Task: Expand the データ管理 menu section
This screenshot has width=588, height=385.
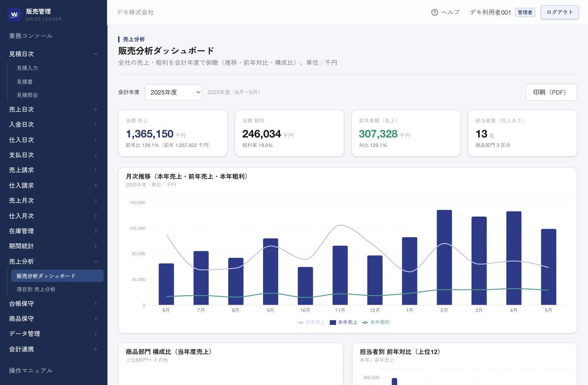Action: pos(54,334)
